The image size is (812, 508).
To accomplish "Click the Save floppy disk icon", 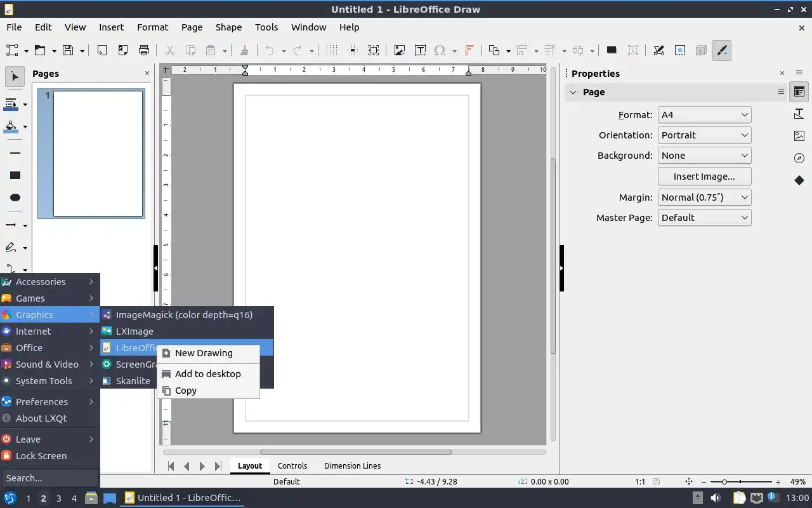I will [x=68, y=50].
